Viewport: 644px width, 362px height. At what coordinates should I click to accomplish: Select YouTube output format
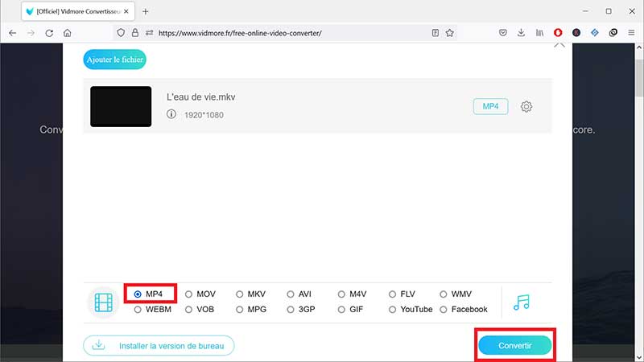[392, 309]
